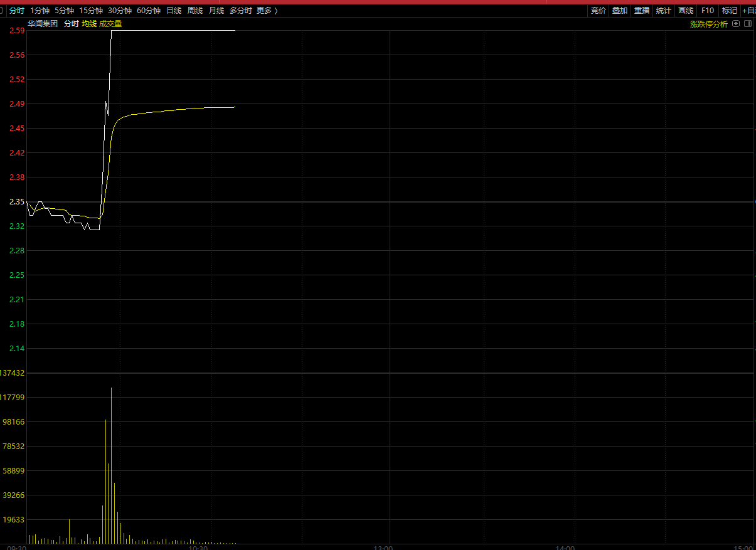Click the small square icon left of 分时 tab
The image size is (756, 550).
pyautogui.click(x=2, y=11)
